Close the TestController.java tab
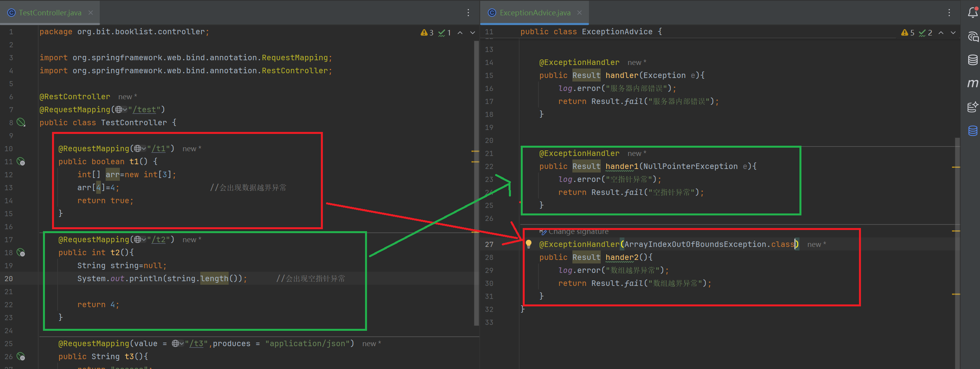 91,13
